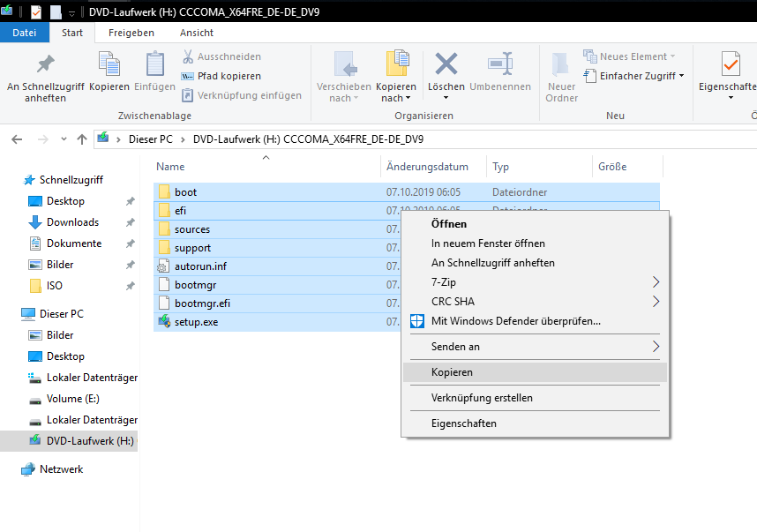
Task: Switch to the Freigeben ribbon tab
Action: click(131, 33)
